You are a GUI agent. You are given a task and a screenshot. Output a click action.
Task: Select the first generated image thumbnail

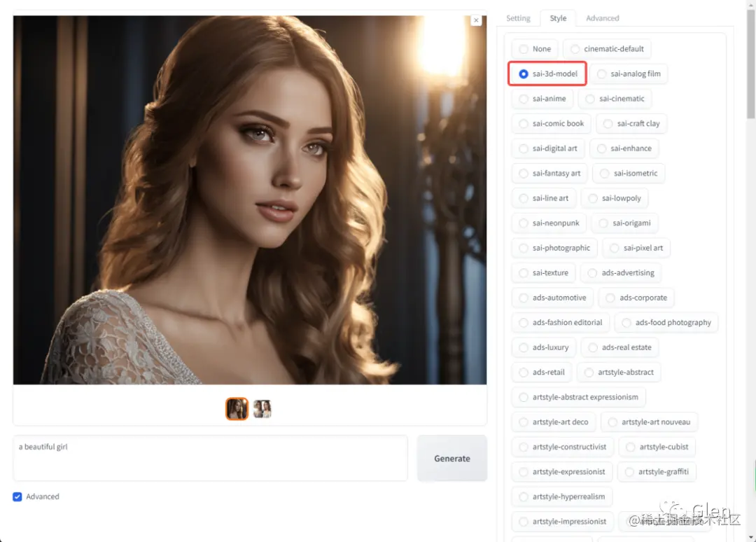[237, 409]
